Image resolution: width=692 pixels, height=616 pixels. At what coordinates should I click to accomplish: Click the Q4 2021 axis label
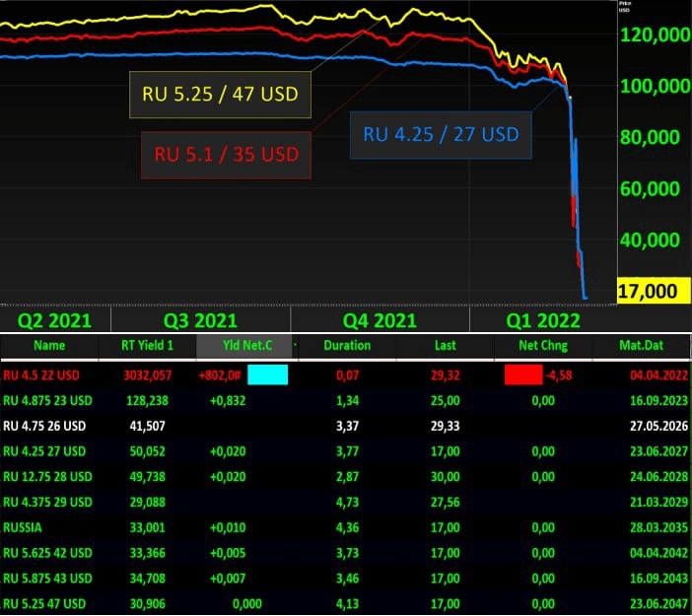pos(380,320)
